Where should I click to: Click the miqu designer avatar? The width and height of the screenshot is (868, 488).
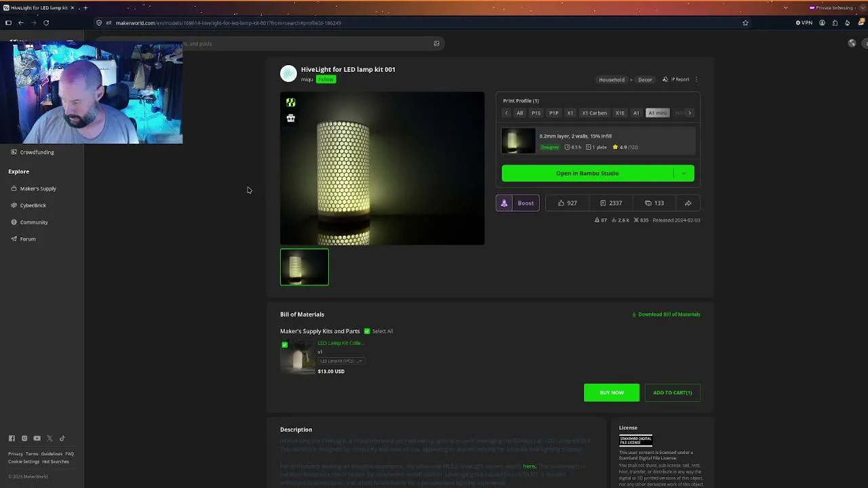[x=288, y=73]
